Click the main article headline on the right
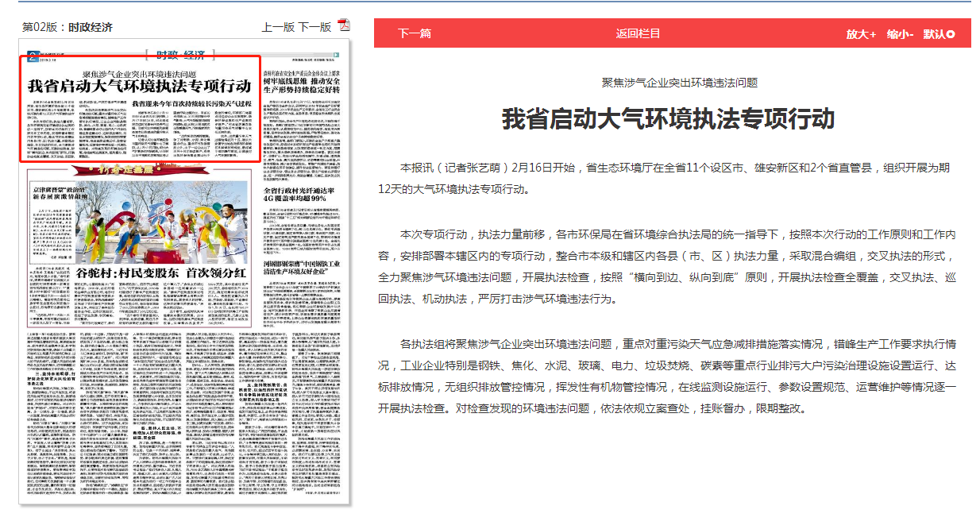 pyautogui.click(x=668, y=119)
